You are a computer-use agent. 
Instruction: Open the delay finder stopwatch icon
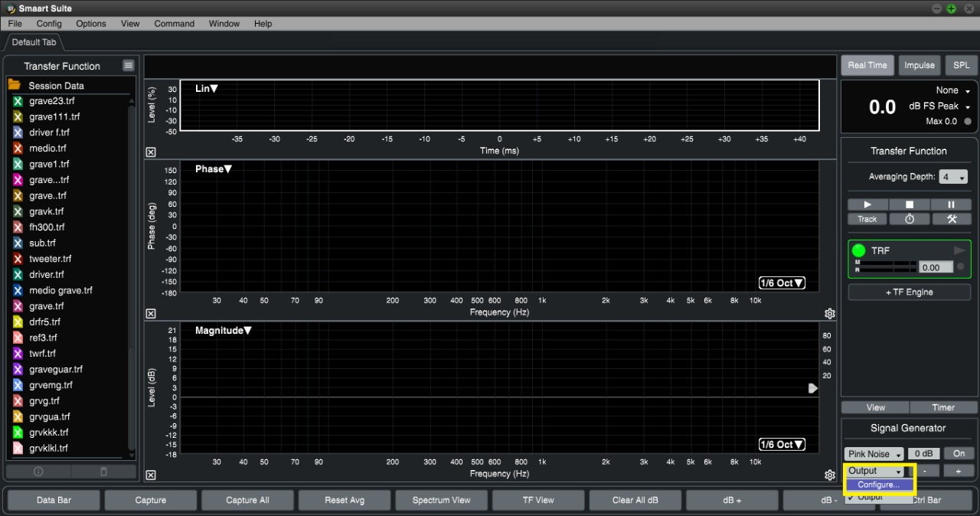[x=910, y=219]
